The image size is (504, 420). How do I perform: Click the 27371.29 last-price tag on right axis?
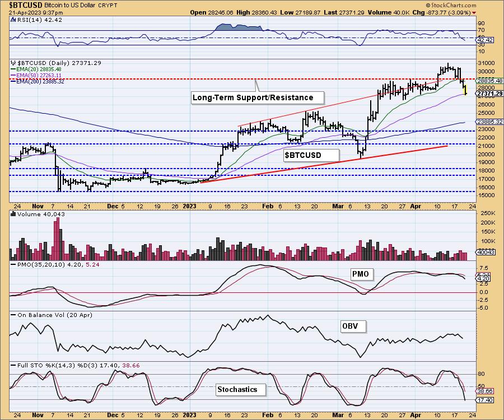(x=490, y=94)
